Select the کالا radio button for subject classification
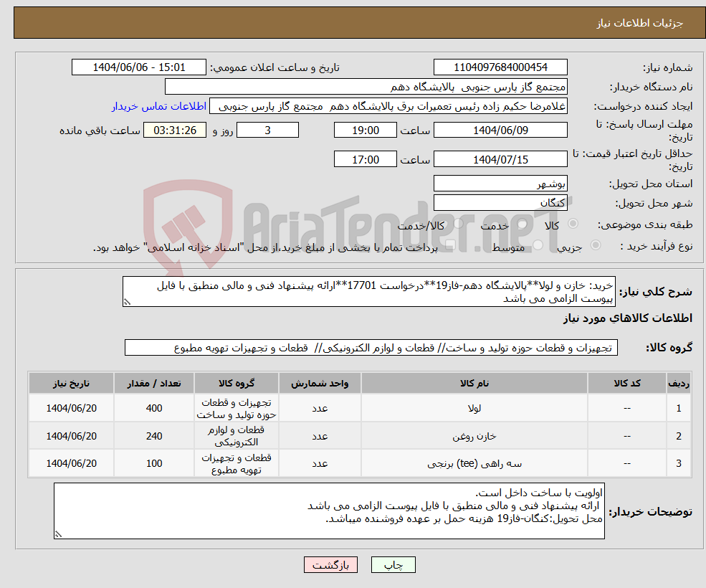Viewport: 706px width, 588px height. pos(573,222)
